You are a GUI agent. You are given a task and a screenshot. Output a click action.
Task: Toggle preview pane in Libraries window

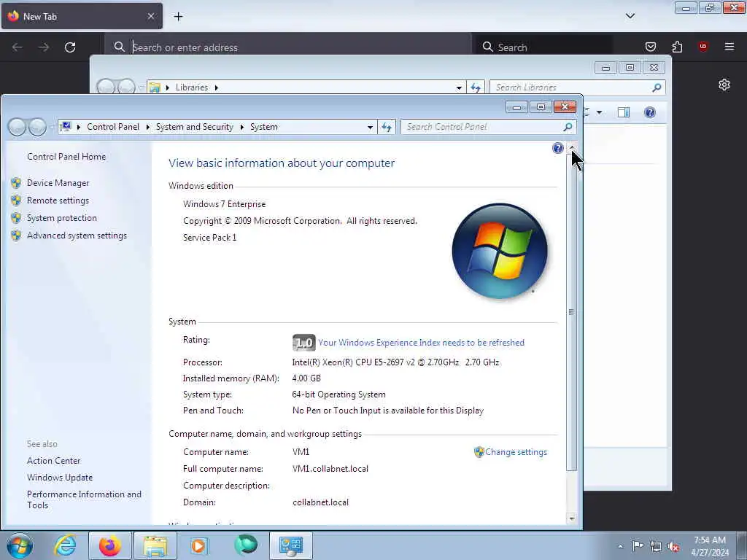[624, 112]
